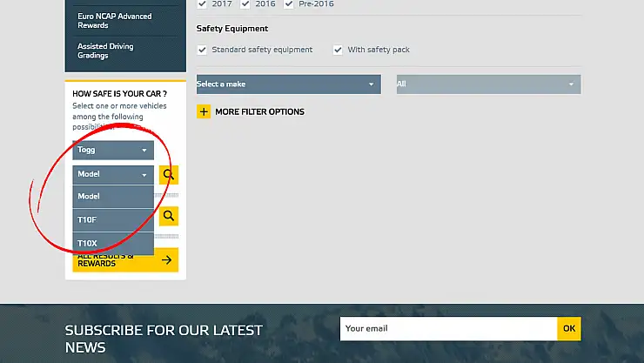
Task: Uncheck the 2017 year checkbox
Action: click(203, 4)
